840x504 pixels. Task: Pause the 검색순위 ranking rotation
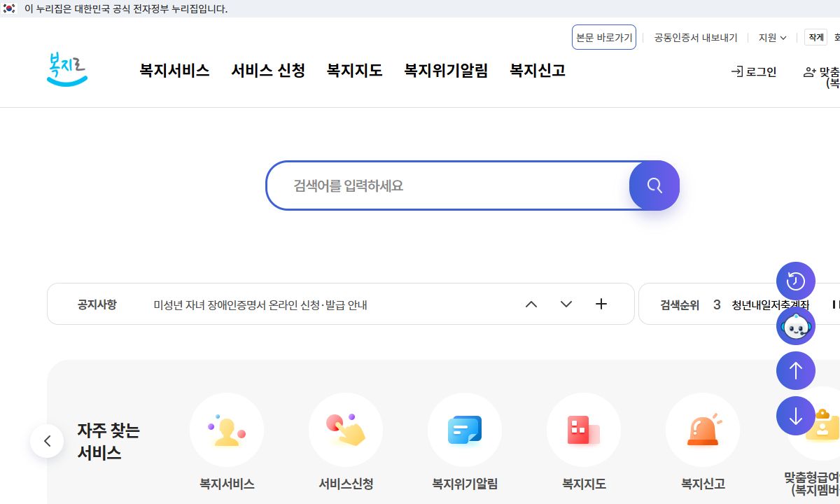pyautogui.click(x=835, y=304)
